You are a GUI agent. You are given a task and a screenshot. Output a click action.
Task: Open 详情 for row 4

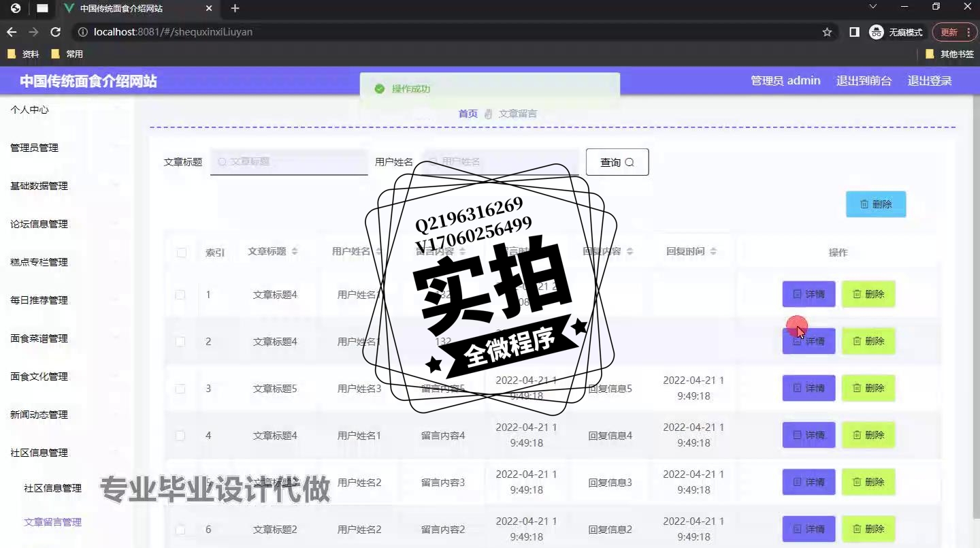coord(808,435)
